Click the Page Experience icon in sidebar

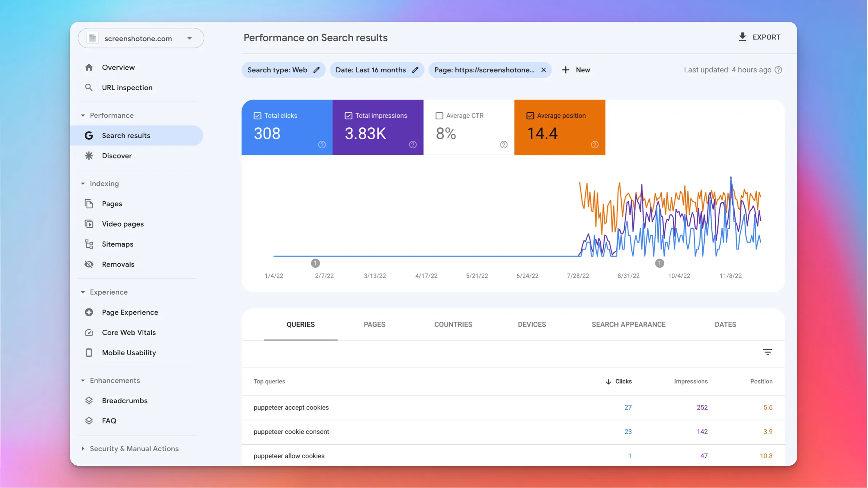[x=88, y=312]
